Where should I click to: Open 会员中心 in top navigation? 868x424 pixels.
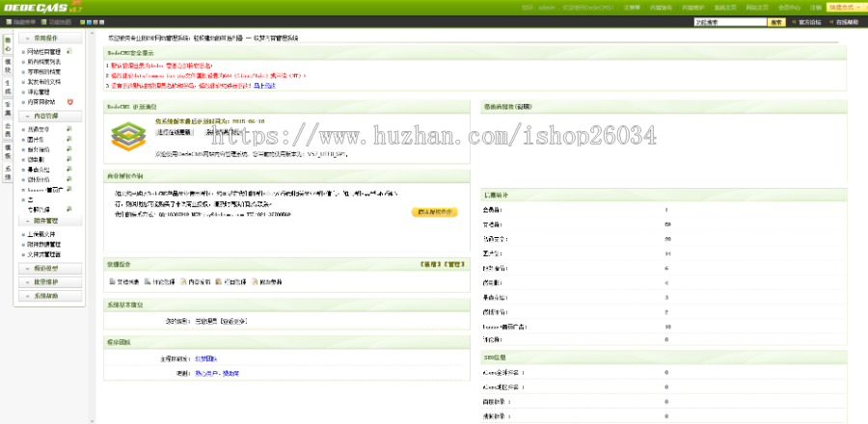[x=789, y=8]
